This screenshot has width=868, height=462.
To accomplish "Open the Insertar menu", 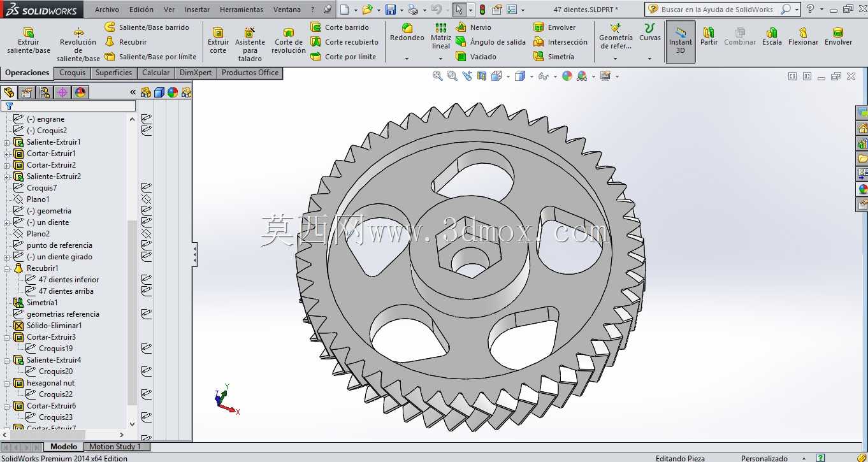I will pyautogui.click(x=197, y=10).
